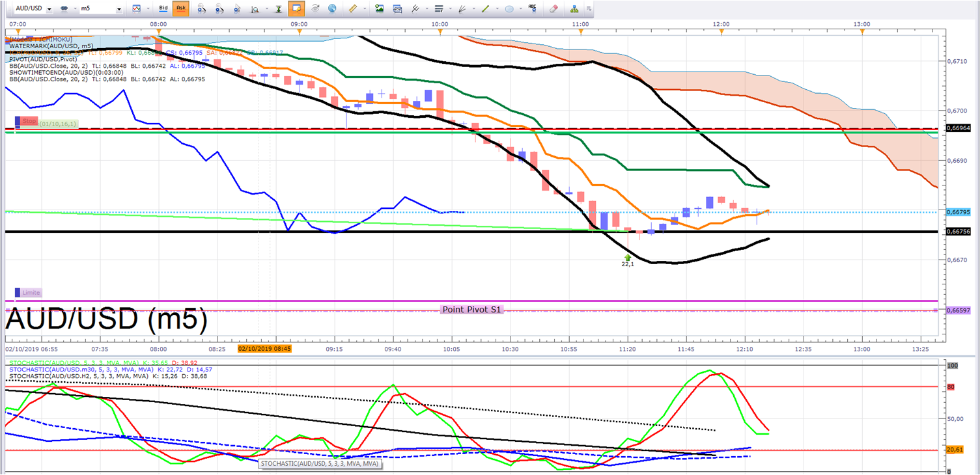Screen dimensions: 980x475
Task: Select the ruler measurement tool
Action: click(x=353, y=9)
